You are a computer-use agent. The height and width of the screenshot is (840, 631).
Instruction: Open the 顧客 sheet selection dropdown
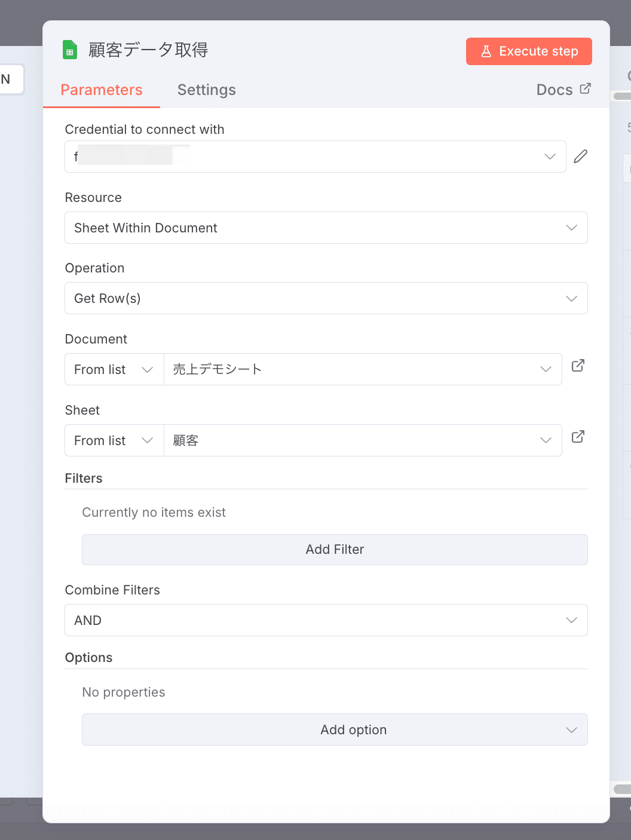pos(362,440)
